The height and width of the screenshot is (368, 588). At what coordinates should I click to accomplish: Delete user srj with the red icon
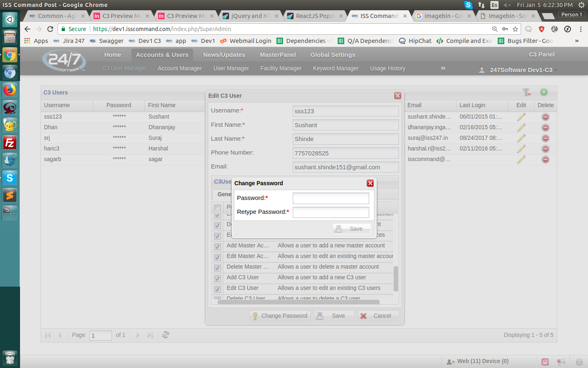(x=545, y=138)
